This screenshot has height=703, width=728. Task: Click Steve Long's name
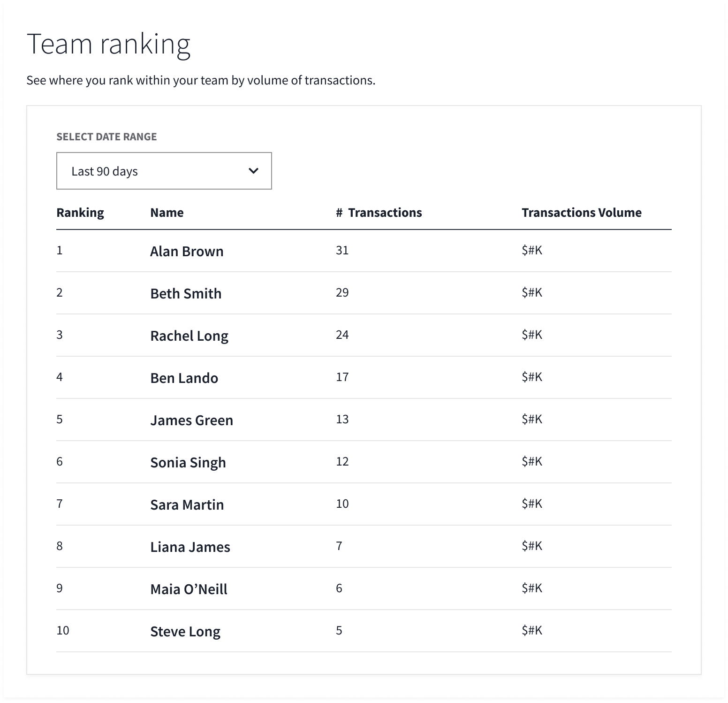point(185,632)
